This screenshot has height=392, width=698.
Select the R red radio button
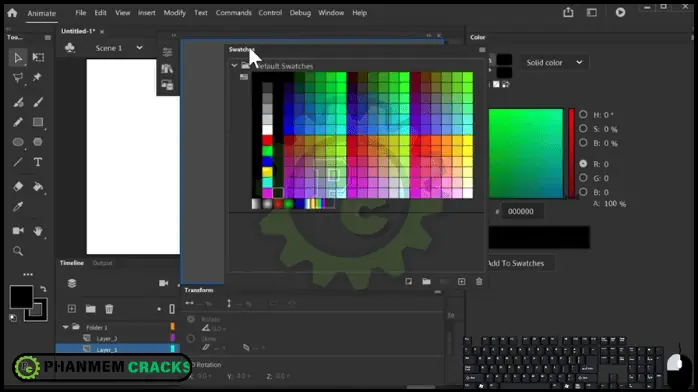(583, 164)
